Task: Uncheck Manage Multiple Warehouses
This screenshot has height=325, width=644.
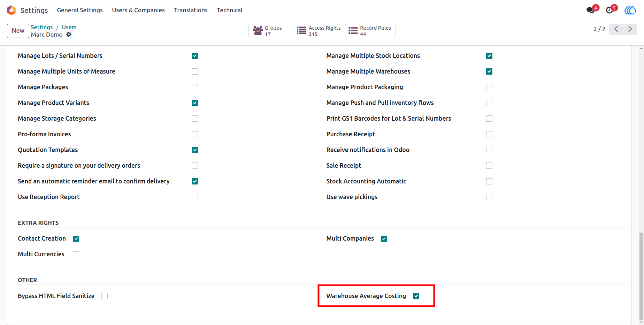Action: tap(489, 71)
